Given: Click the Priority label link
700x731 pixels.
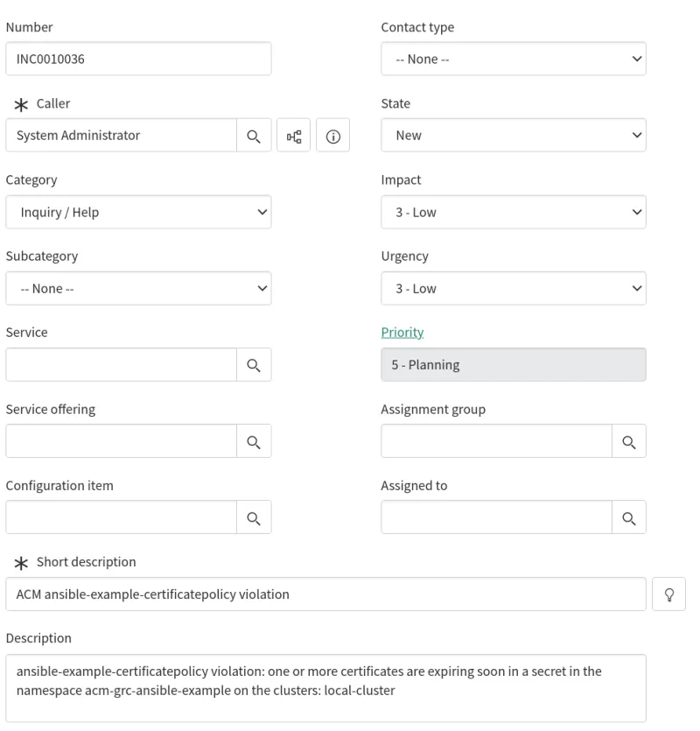Looking at the screenshot, I should tap(402, 333).
